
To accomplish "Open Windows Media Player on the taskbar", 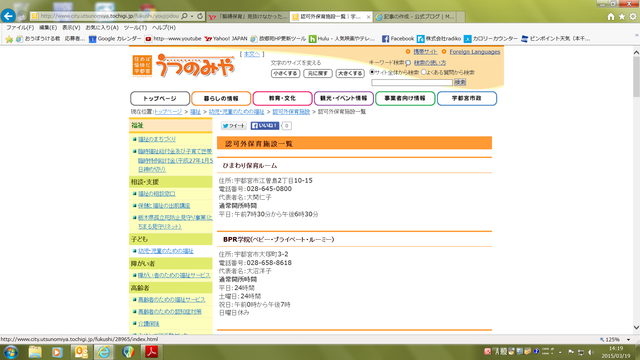I will (x=57, y=352).
